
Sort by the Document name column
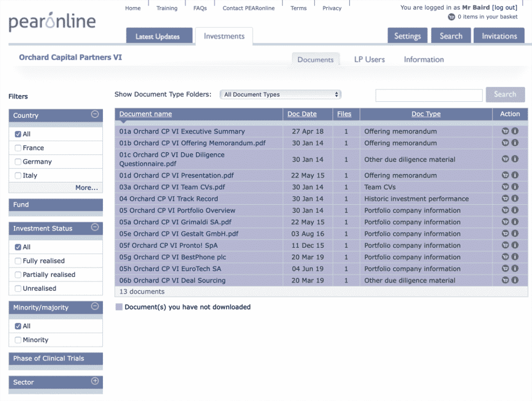click(145, 114)
